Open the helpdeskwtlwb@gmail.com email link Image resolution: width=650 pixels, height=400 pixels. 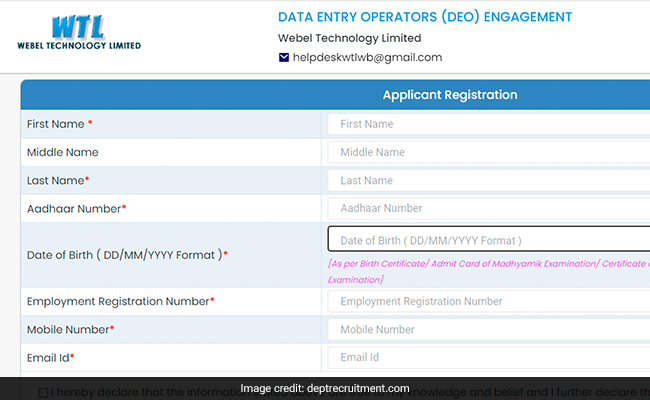point(366,57)
